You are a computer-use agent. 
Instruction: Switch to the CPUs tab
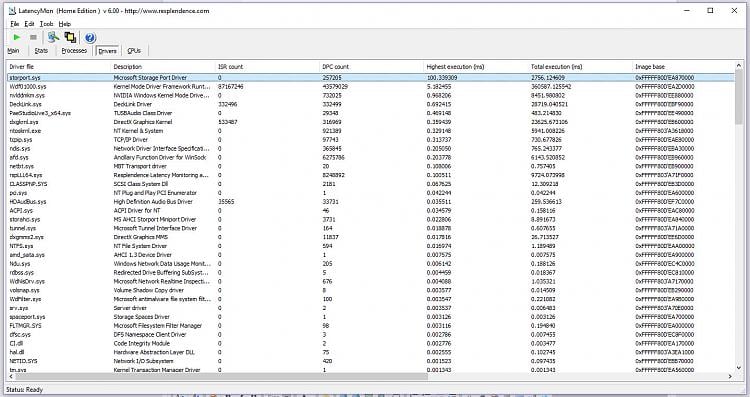(134, 51)
